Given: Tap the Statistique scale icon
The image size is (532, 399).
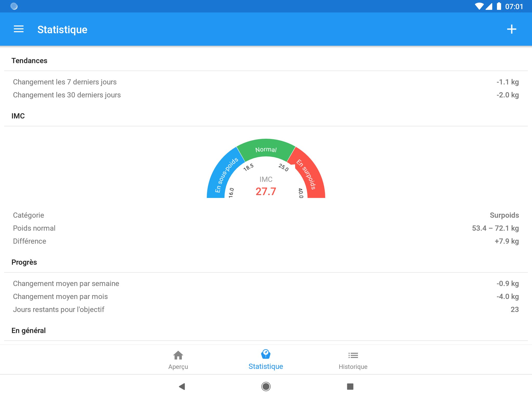Looking at the screenshot, I should 265,354.
